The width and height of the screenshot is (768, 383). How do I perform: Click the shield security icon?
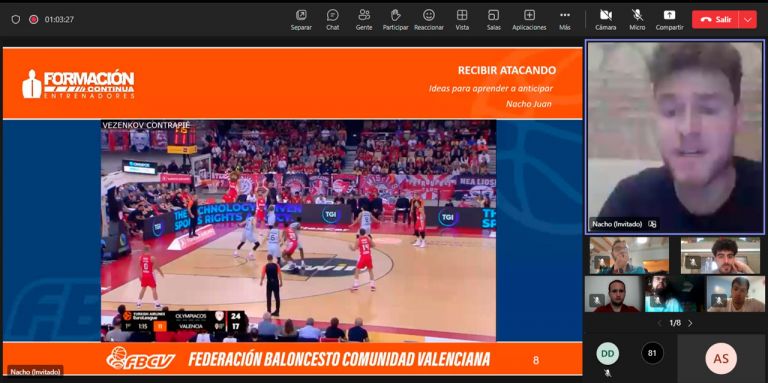point(16,20)
